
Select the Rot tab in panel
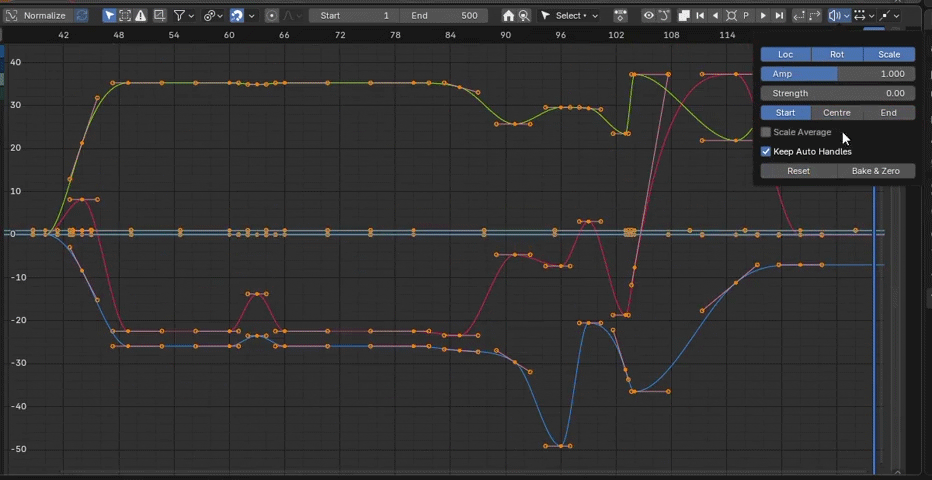point(837,54)
